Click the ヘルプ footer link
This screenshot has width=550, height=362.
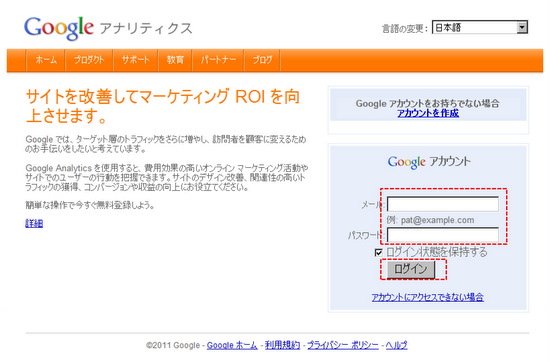coord(396,345)
